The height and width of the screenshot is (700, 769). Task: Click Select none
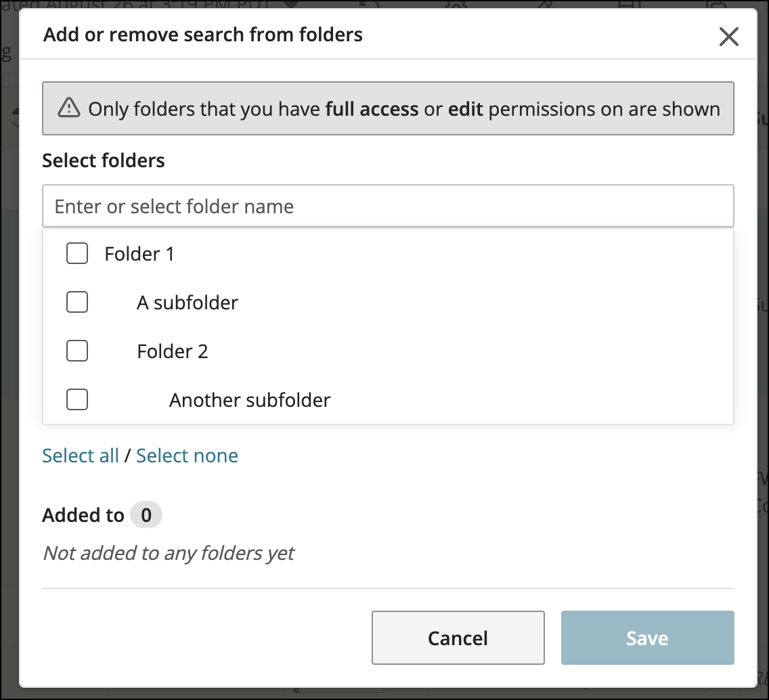pyautogui.click(x=187, y=456)
